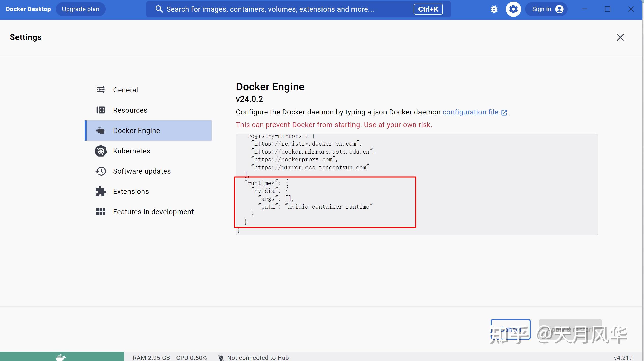644x361 pixels.
Task: Click the Sign in avatar icon
Action: pyautogui.click(x=559, y=9)
